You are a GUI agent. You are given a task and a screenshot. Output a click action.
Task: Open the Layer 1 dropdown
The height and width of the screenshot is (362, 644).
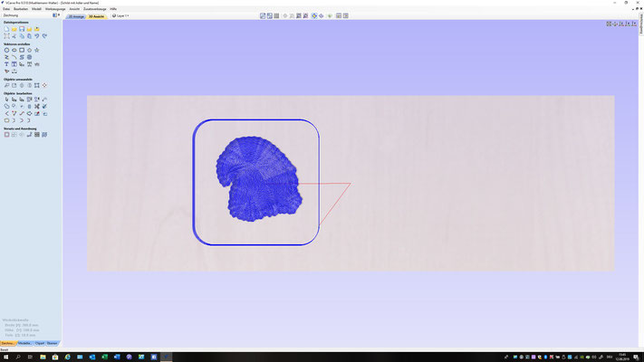coord(120,16)
